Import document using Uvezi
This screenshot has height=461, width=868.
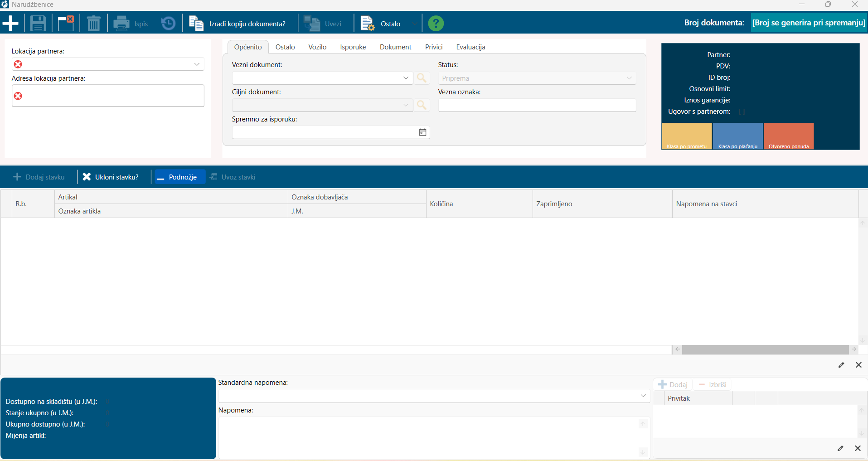[x=323, y=24]
